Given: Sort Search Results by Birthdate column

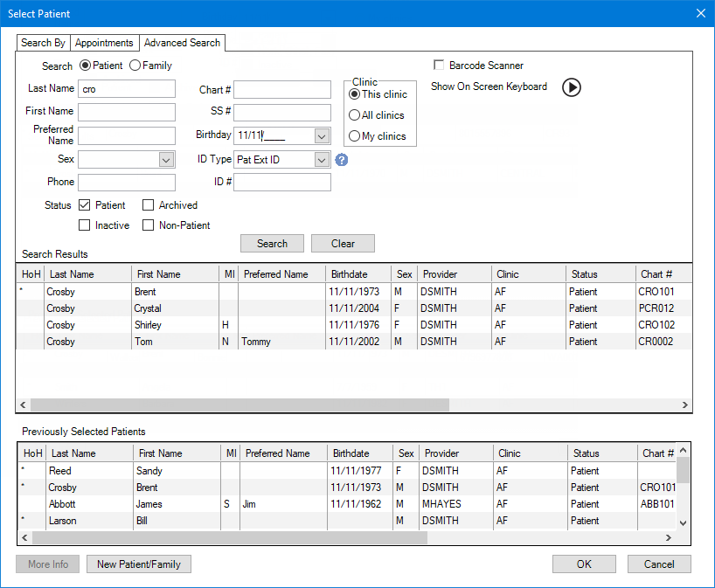Looking at the screenshot, I should click(x=358, y=274).
